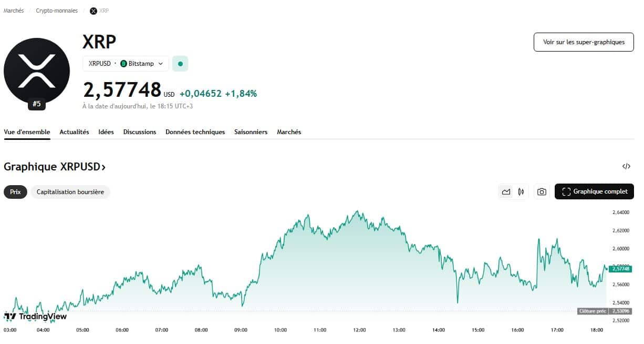
Task: Switch to the candlestick chart icon
Action: [521, 192]
